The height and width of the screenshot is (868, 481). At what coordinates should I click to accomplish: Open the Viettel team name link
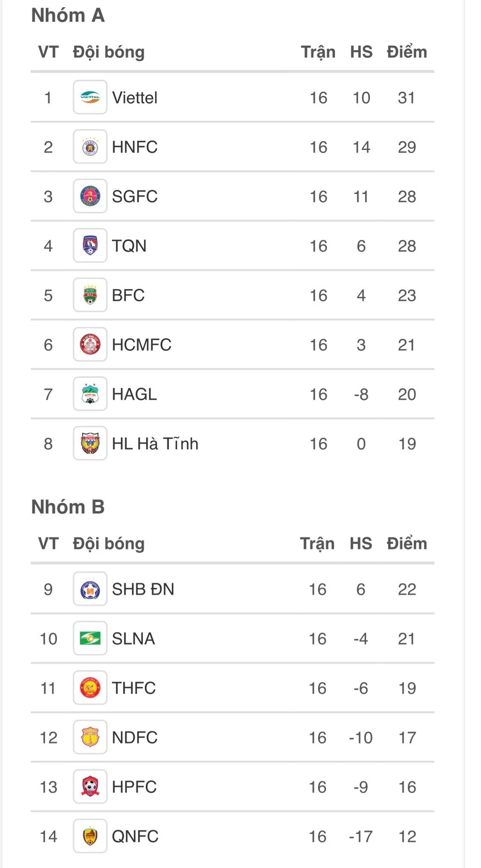135,98
